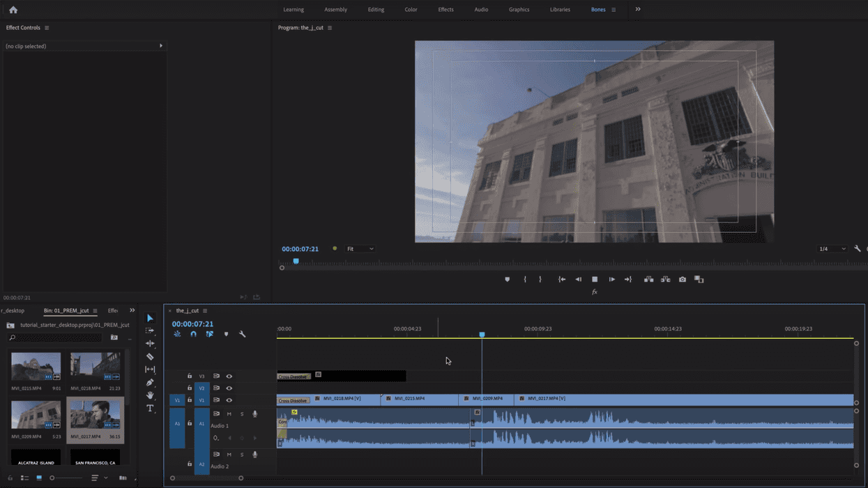Screen dimensions: 868x488
Task: Open the 1/4 playback resolution dropdown
Action: pos(832,249)
